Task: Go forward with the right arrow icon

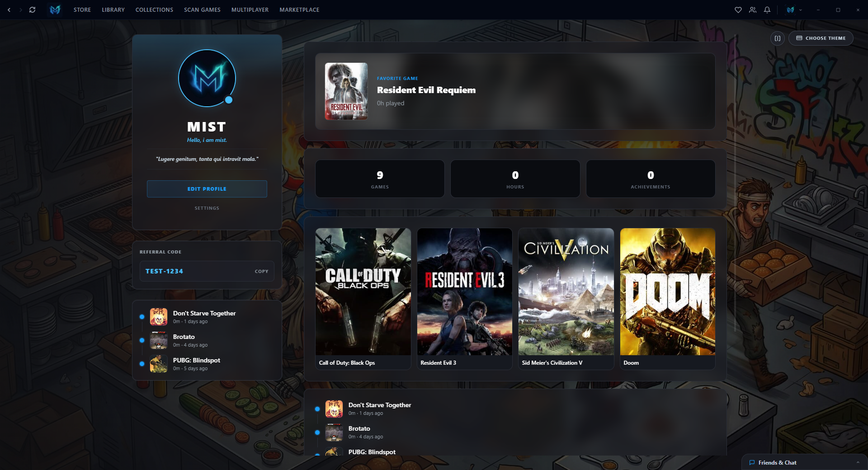Action: (20, 9)
